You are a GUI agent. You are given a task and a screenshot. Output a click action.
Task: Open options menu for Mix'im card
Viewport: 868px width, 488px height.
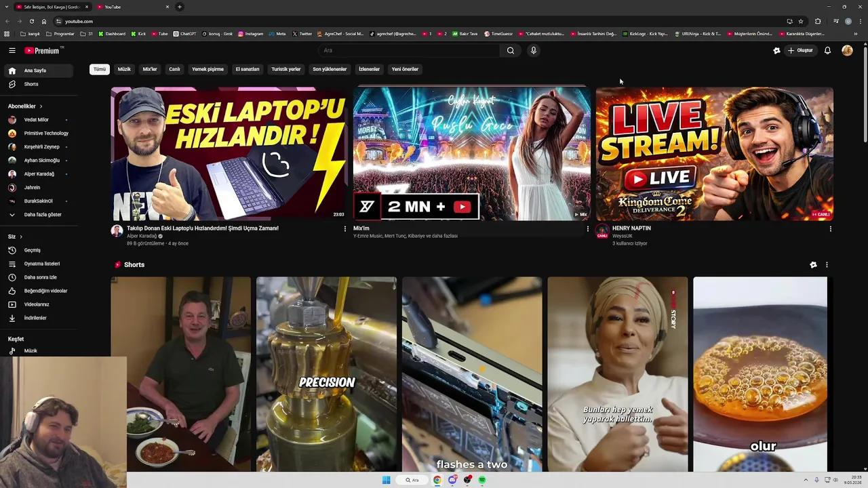pyautogui.click(x=587, y=229)
